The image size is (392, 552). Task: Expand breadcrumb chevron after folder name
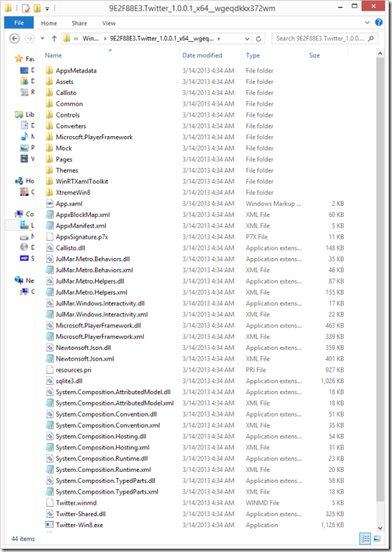[219, 39]
